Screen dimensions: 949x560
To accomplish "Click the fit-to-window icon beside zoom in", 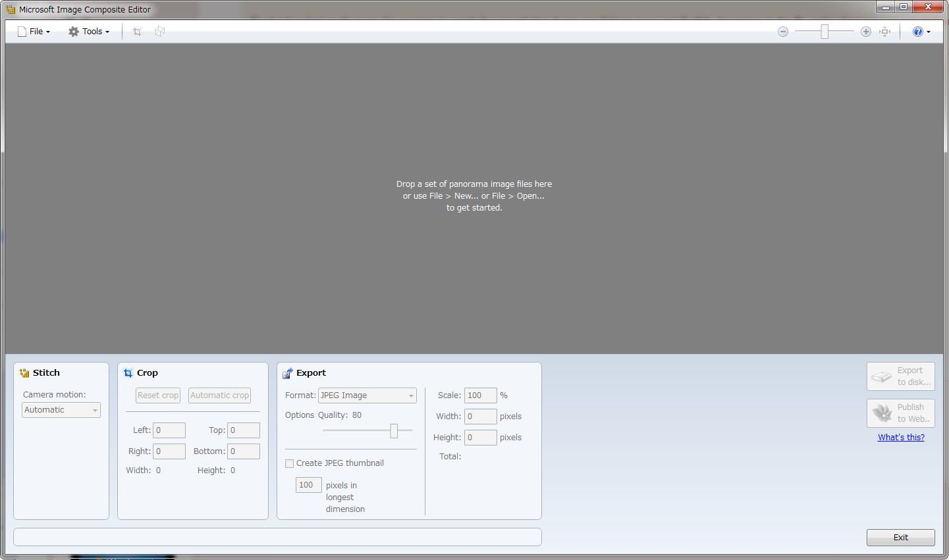I will coord(885,32).
